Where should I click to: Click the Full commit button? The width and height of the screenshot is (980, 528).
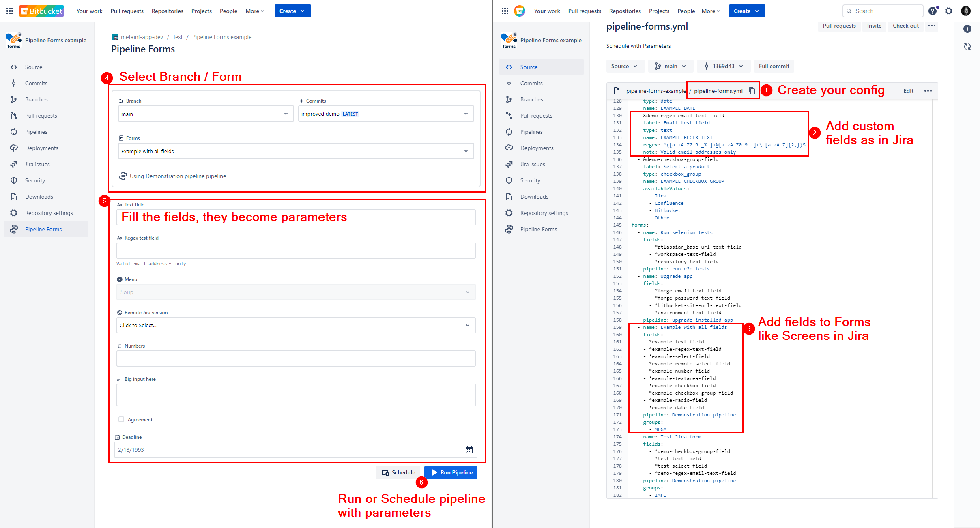pos(774,66)
